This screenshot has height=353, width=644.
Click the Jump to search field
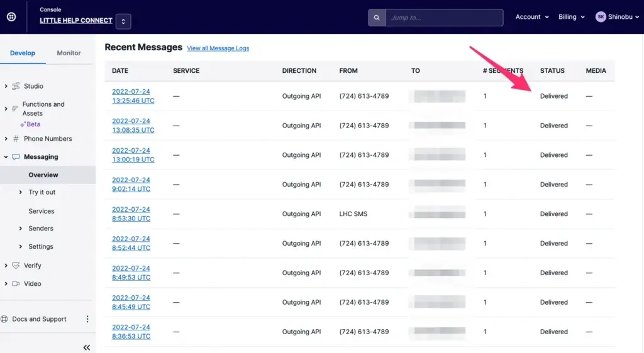443,18
